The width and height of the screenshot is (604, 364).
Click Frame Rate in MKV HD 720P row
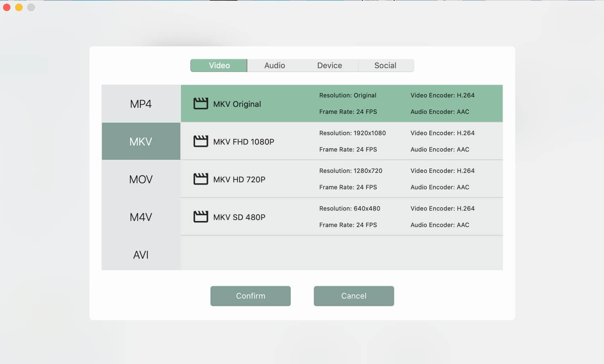point(348,187)
